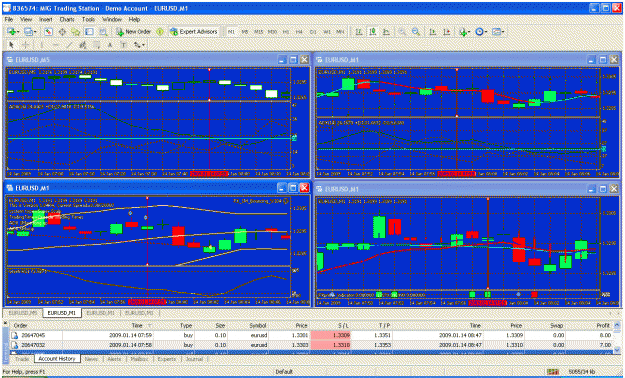
Task: Select the M5 timeframe button
Action: point(245,32)
